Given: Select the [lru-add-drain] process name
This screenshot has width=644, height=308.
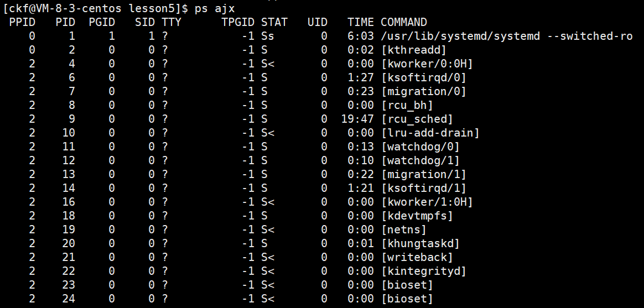Looking at the screenshot, I should pyautogui.click(x=430, y=133).
